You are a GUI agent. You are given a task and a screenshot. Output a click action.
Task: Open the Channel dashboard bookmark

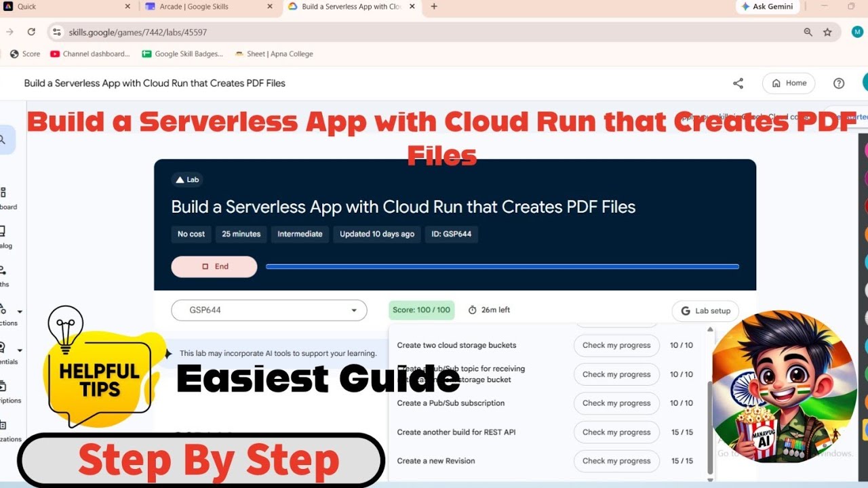point(90,54)
